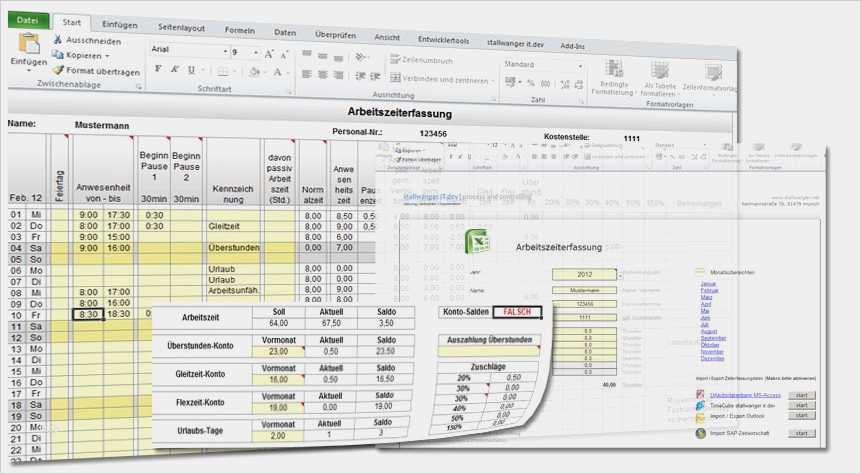Click the decrease font size icon

click(284, 54)
